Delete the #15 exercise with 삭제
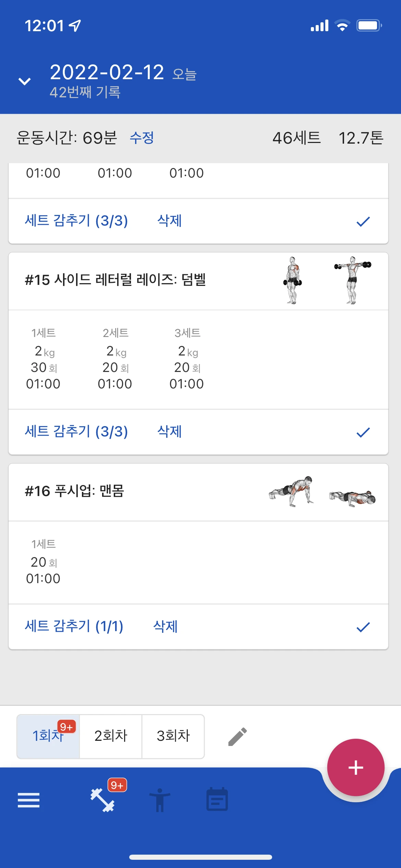Viewport: 401px width, 868px height. [x=169, y=431]
